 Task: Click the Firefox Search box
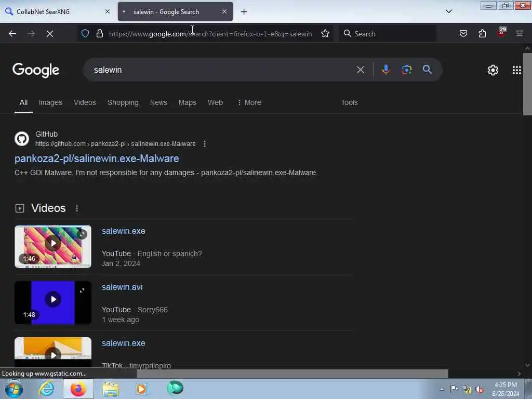[x=388, y=34]
